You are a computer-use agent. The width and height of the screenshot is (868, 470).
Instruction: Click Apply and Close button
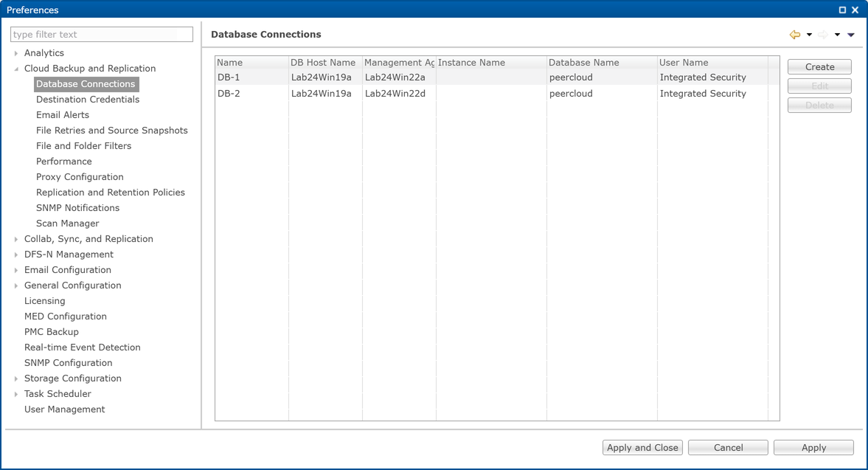(x=642, y=448)
